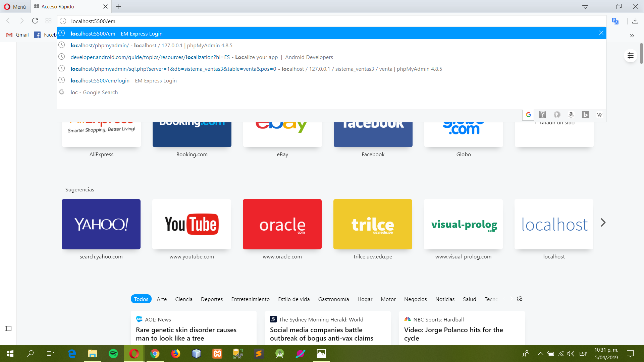Open Rare genetic skin disorder article
This screenshot has height=362, width=644.
(x=194, y=328)
